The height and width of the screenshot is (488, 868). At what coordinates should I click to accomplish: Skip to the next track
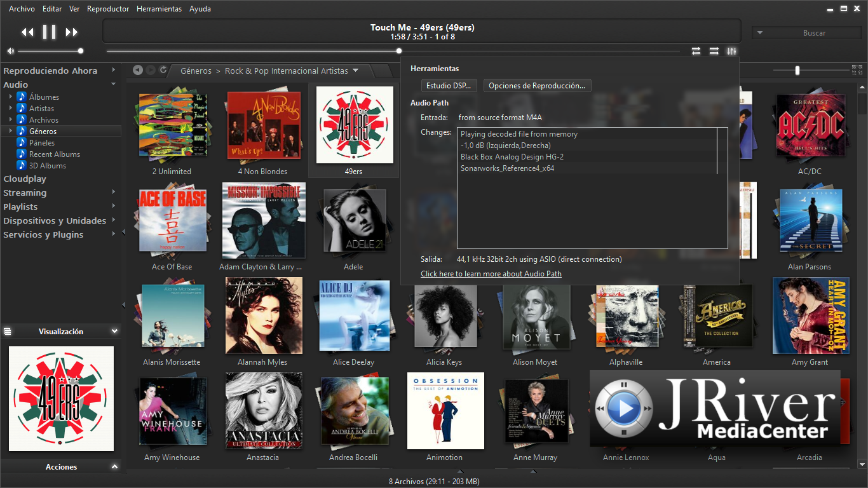point(72,32)
